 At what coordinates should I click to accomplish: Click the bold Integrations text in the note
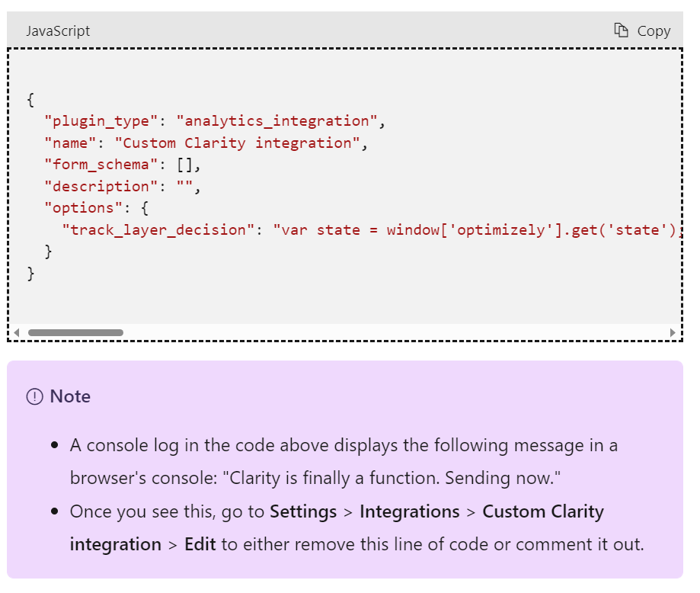tap(410, 511)
